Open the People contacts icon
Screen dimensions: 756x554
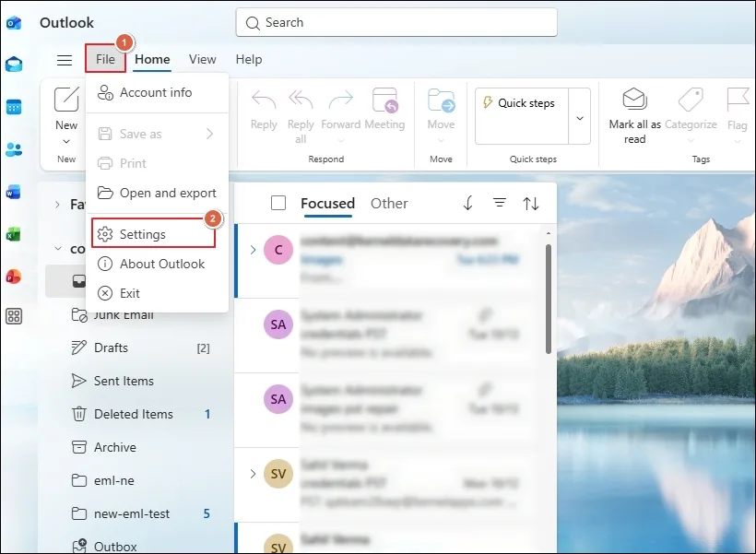click(14, 149)
